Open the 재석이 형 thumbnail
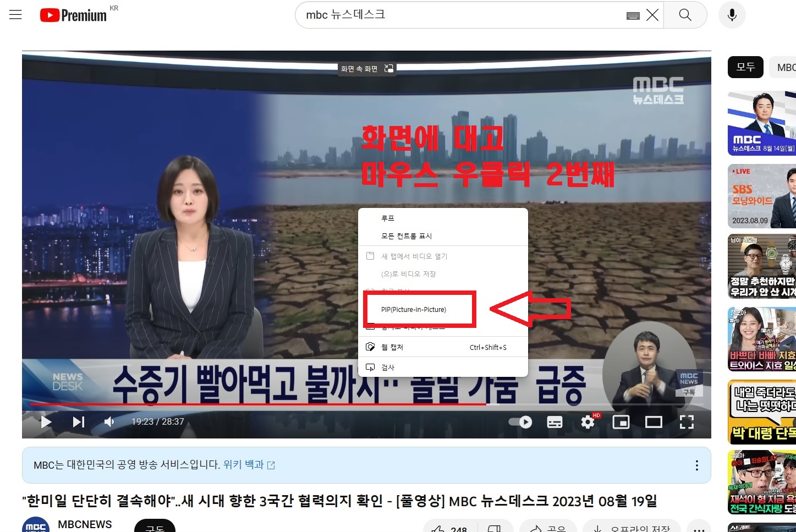The height and width of the screenshot is (532, 796). coord(762,482)
